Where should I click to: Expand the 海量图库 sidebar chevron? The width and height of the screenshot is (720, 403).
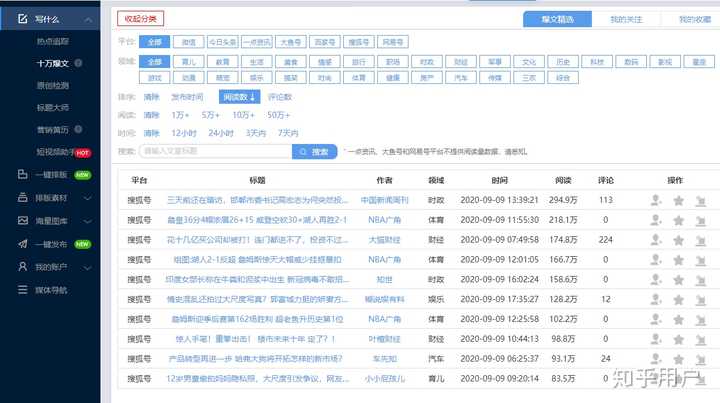(x=88, y=221)
